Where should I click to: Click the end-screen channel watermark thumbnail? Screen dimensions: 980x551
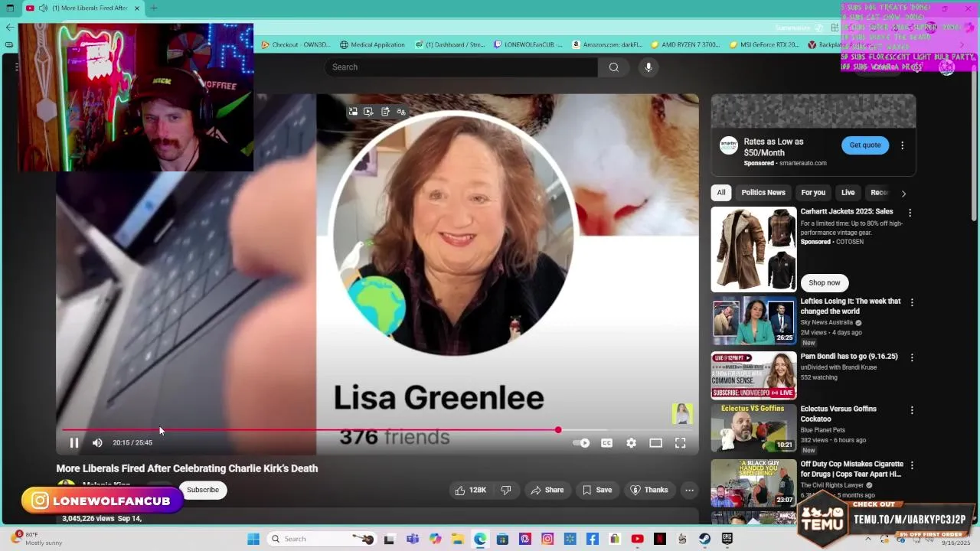682,413
